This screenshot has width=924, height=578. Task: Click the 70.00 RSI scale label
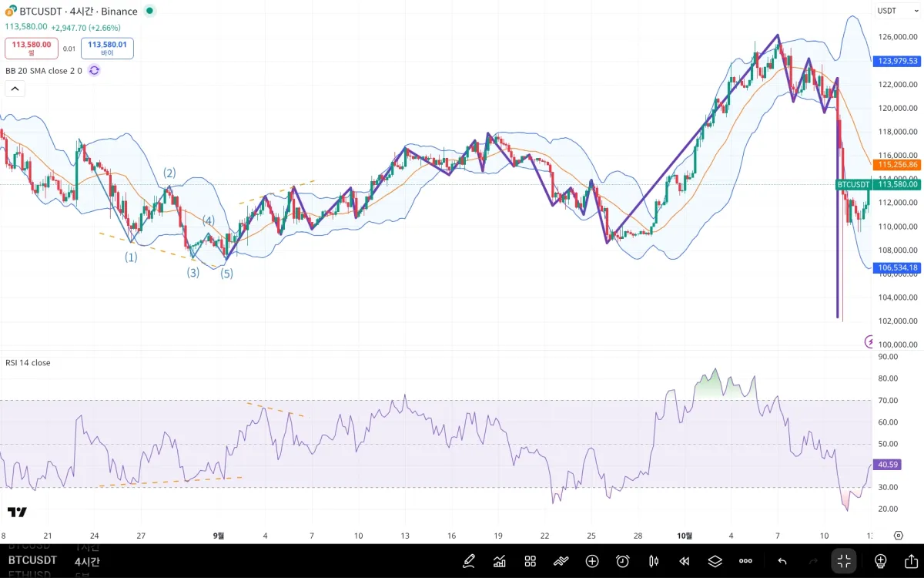(x=888, y=400)
